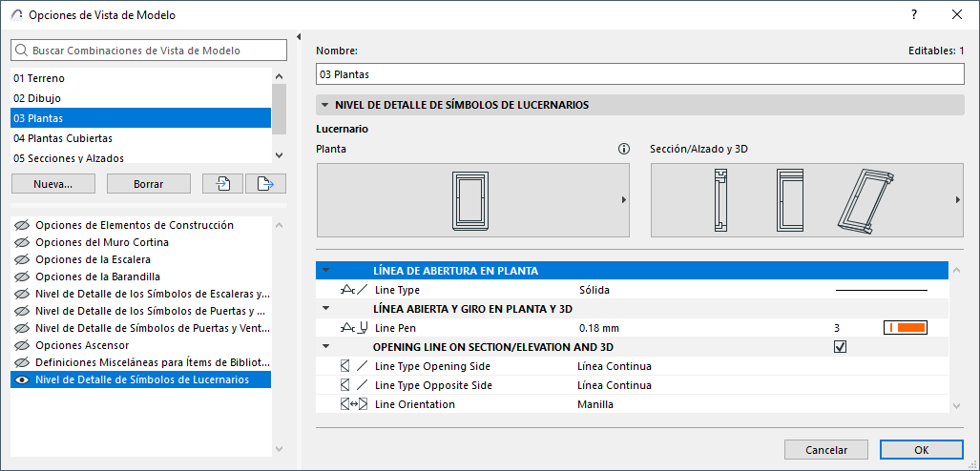
Task: Click the Cancelar button
Action: 825,449
